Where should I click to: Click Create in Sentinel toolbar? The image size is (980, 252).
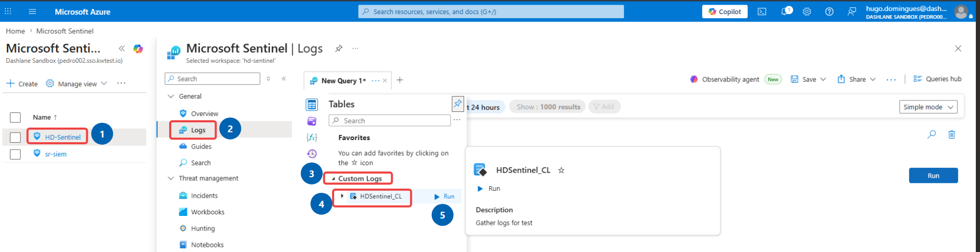coord(22,84)
